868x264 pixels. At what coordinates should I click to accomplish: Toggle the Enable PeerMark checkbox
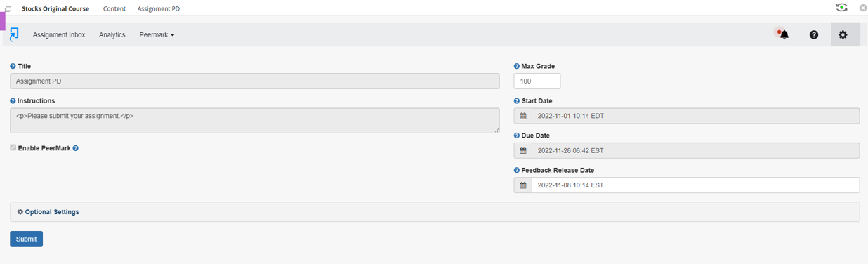tap(13, 148)
